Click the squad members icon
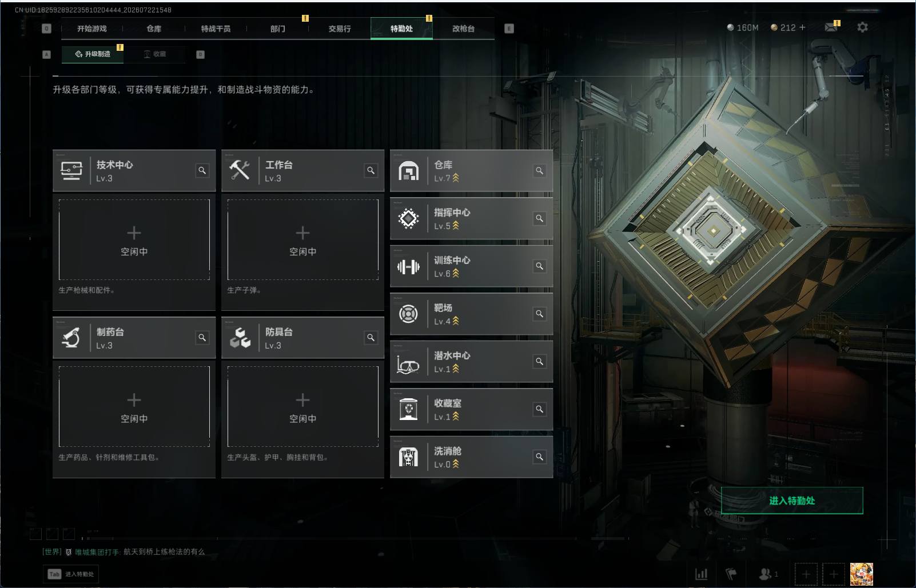The height and width of the screenshot is (588, 916). pyautogui.click(x=768, y=574)
